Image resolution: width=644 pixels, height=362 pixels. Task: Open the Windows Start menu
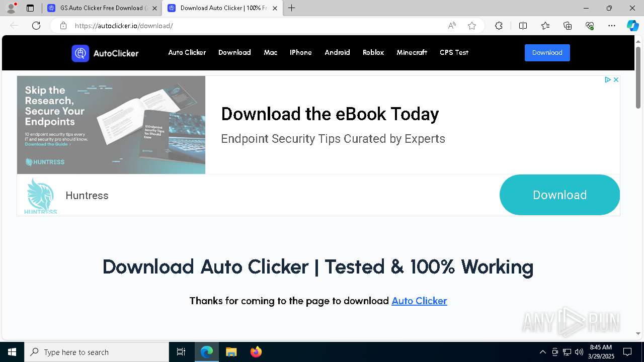coord(12,352)
